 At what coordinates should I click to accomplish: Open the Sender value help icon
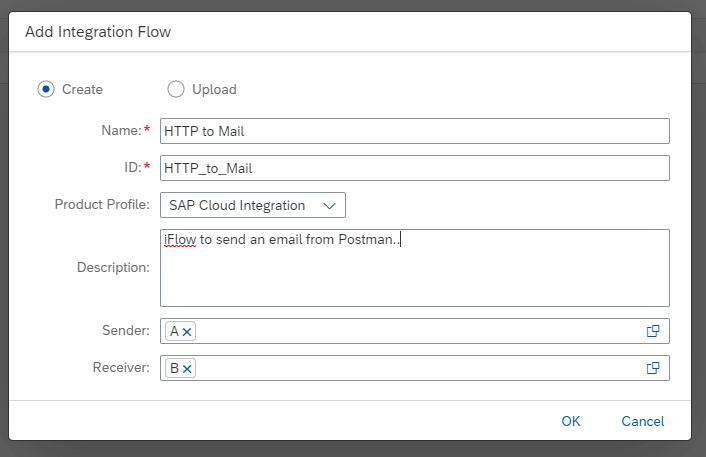click(x=653, y=331)
